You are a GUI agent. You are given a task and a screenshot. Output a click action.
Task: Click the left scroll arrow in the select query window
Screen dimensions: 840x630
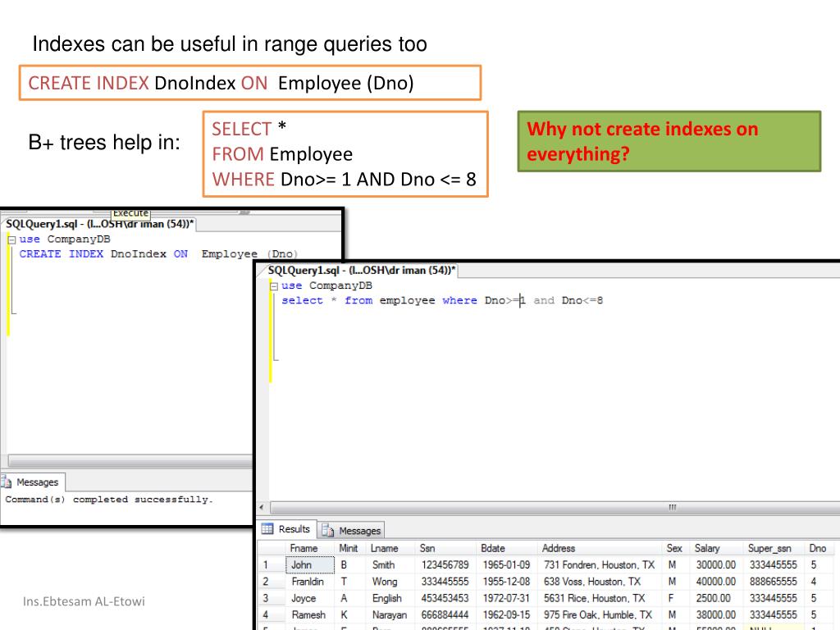262,507
